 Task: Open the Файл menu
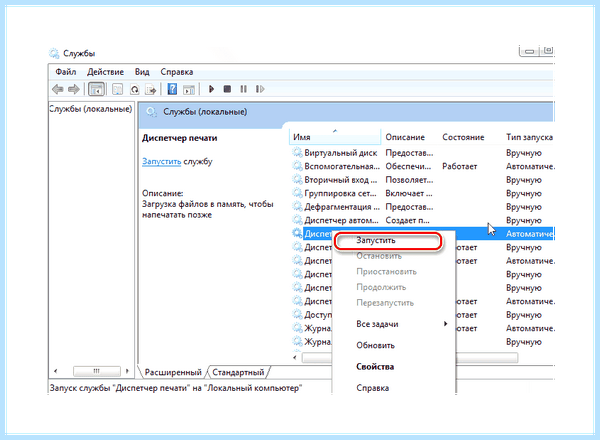coord(66,72)
